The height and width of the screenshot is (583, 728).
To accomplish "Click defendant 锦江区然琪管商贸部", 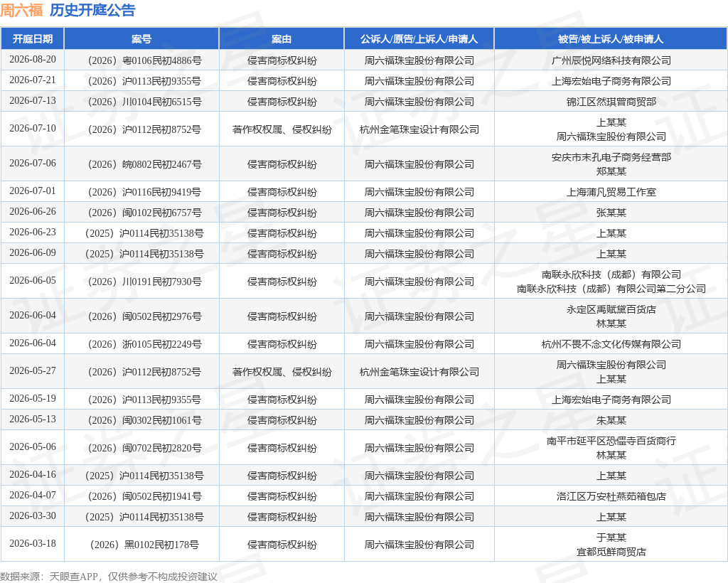I will (611, 102).
